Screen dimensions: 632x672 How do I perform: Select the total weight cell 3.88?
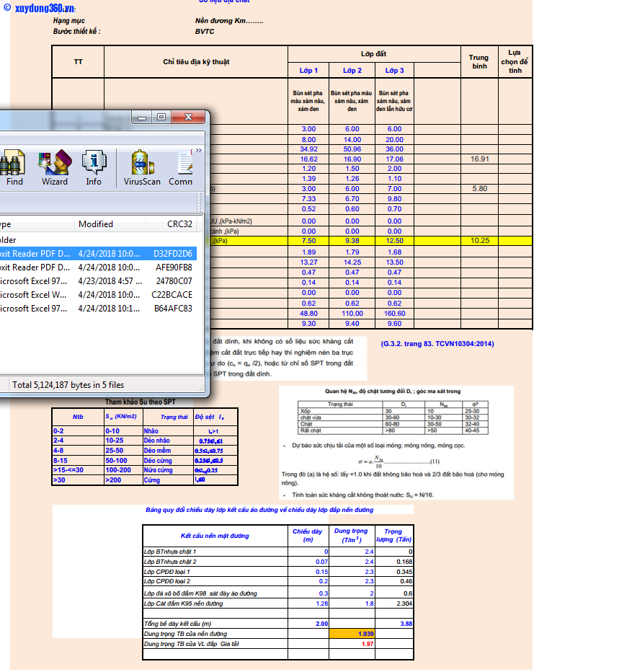click(394, 624)
